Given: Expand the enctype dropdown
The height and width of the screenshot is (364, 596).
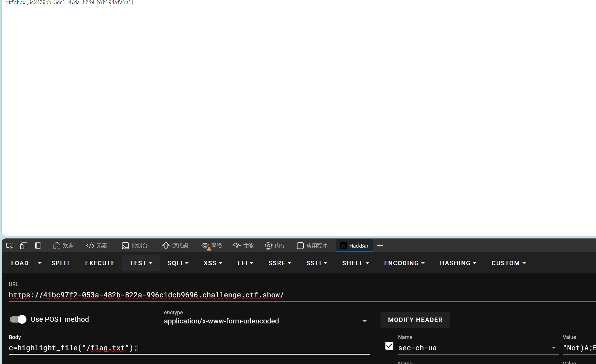Looking at the screenshot, I should pos(364,321).
